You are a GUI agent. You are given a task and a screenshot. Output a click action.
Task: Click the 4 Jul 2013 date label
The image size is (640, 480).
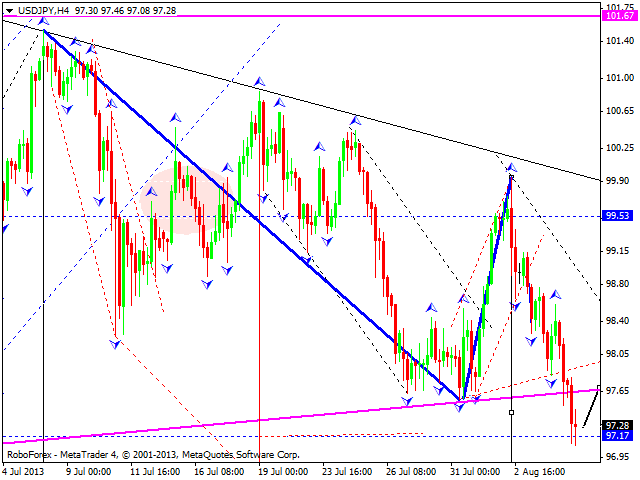tap(24, 470)
